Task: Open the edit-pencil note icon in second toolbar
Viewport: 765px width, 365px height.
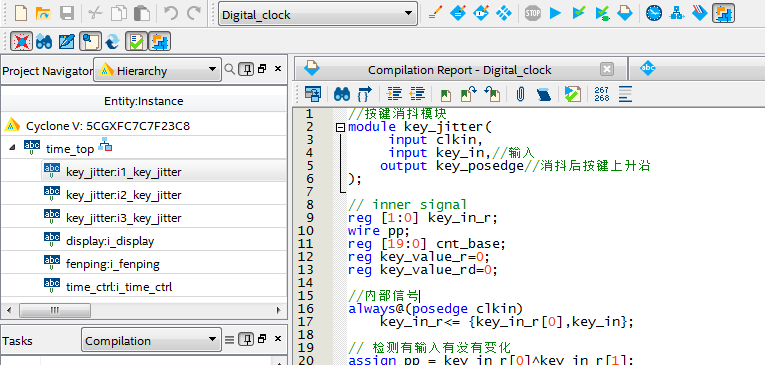Action: (x=67, y=41)
